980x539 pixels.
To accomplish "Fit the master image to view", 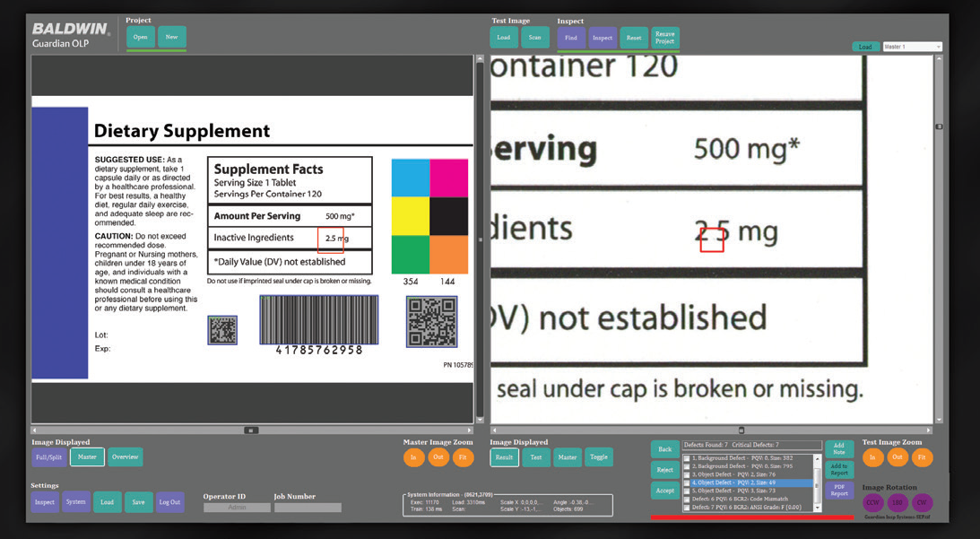I will click(463, 457).
